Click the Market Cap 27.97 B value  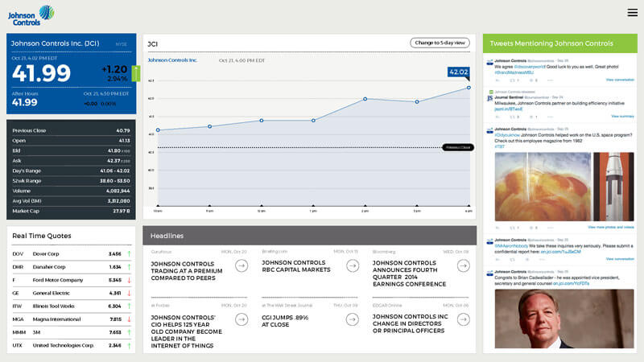122,211
